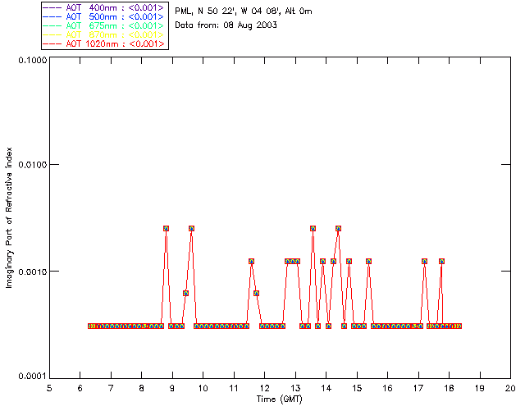Click x-axis tick label 20
Image resolution: width=525 pixels, height=420 pixels.
click(x=510, y=388)
